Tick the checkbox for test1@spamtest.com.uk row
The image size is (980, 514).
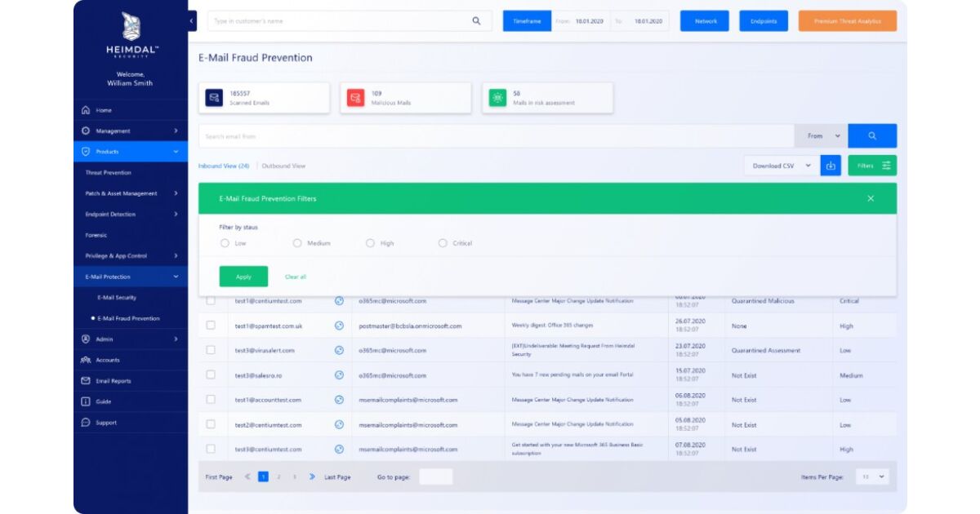pyautogui.click(x=211, y=326)
